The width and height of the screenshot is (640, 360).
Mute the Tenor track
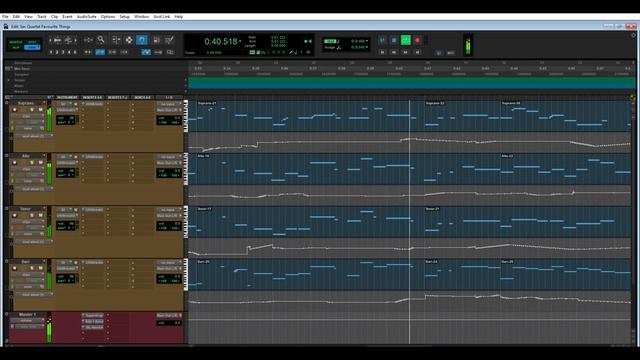coord(41,215)
